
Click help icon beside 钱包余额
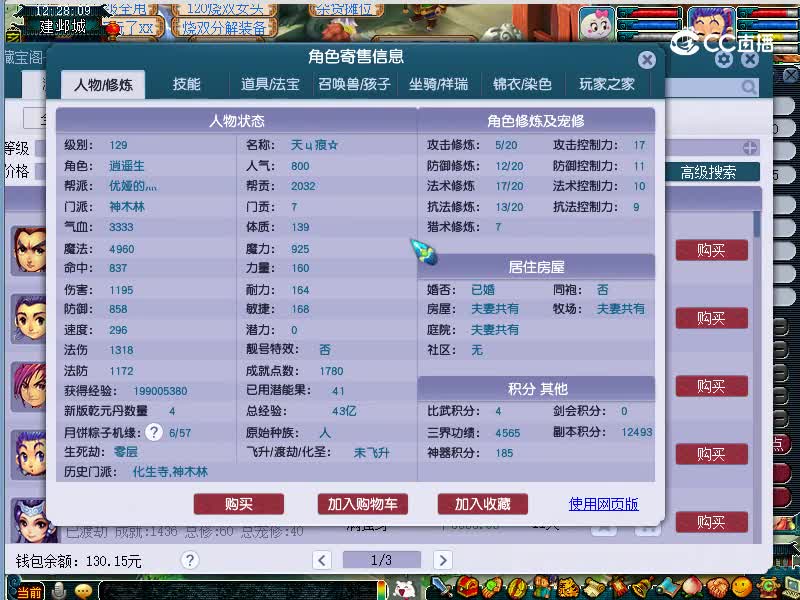point(189,560)
